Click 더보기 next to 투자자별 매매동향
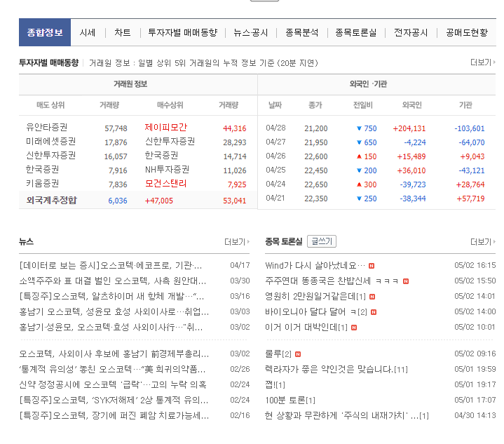The image size is (504, 444). [x=483, y=62]
